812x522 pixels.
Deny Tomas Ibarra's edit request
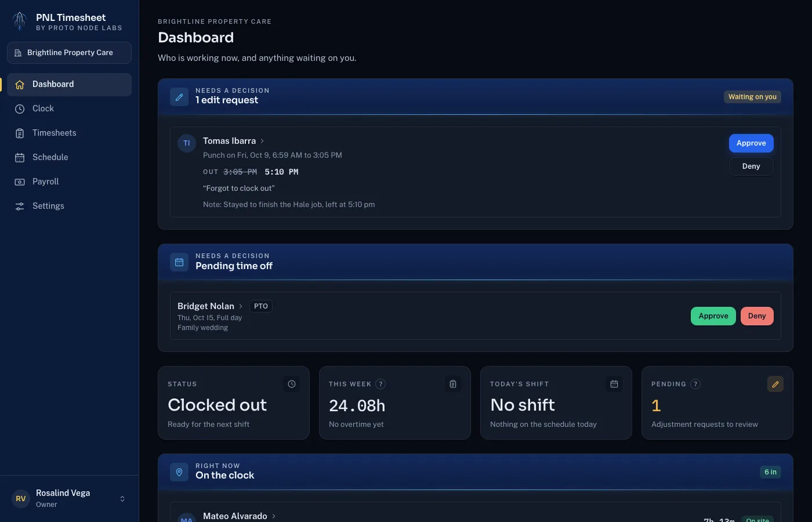(751, 166)
